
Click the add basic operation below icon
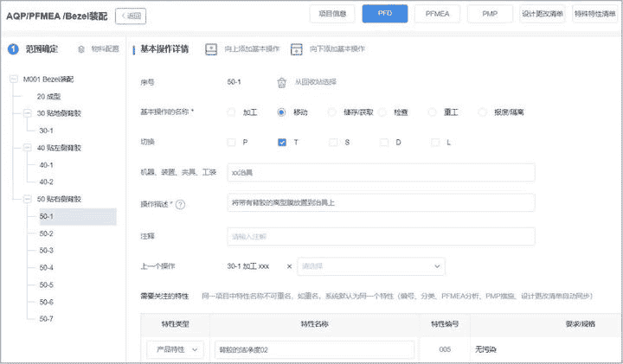click(297, 49)
